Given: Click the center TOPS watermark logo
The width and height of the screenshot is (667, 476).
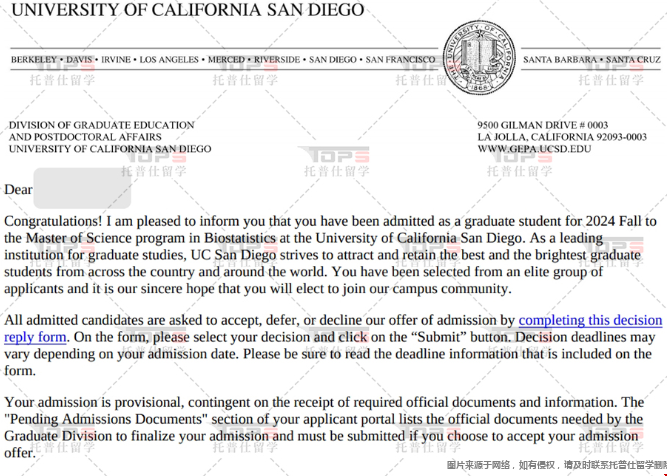Looking at the screenshot, I should tap(336, 155).
